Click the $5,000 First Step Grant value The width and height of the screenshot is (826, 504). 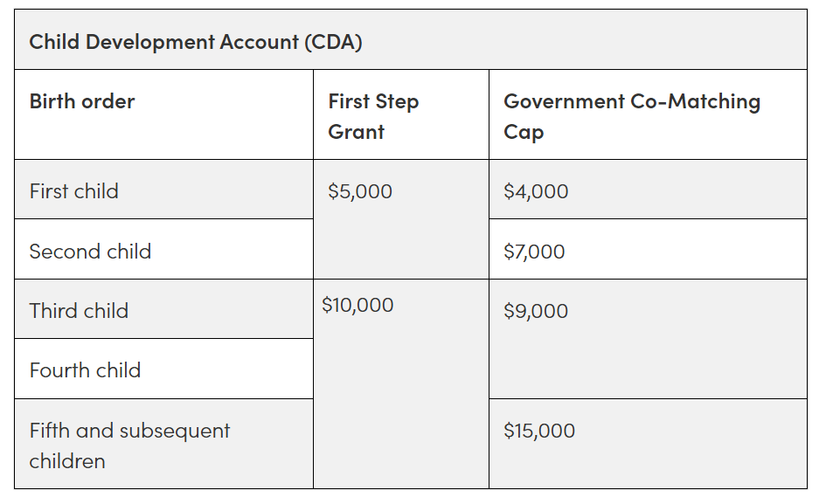pos(360,191)
